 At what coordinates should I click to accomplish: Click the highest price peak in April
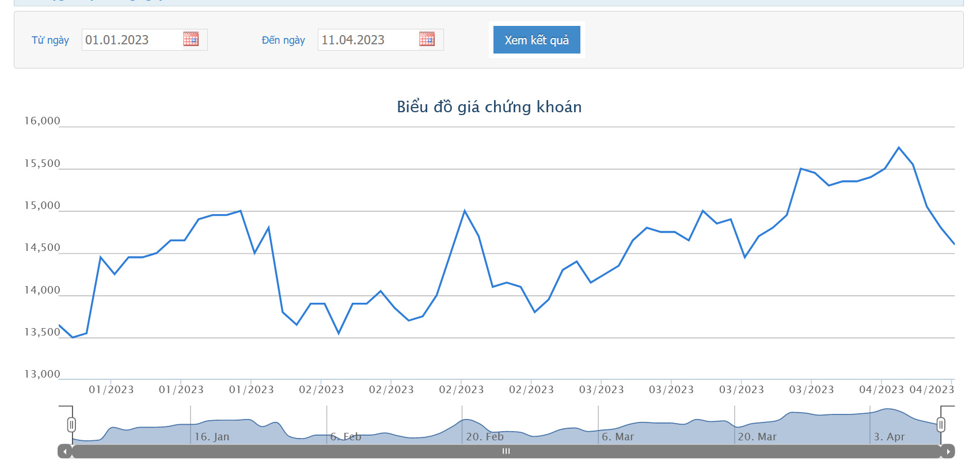tap(899, 148)
